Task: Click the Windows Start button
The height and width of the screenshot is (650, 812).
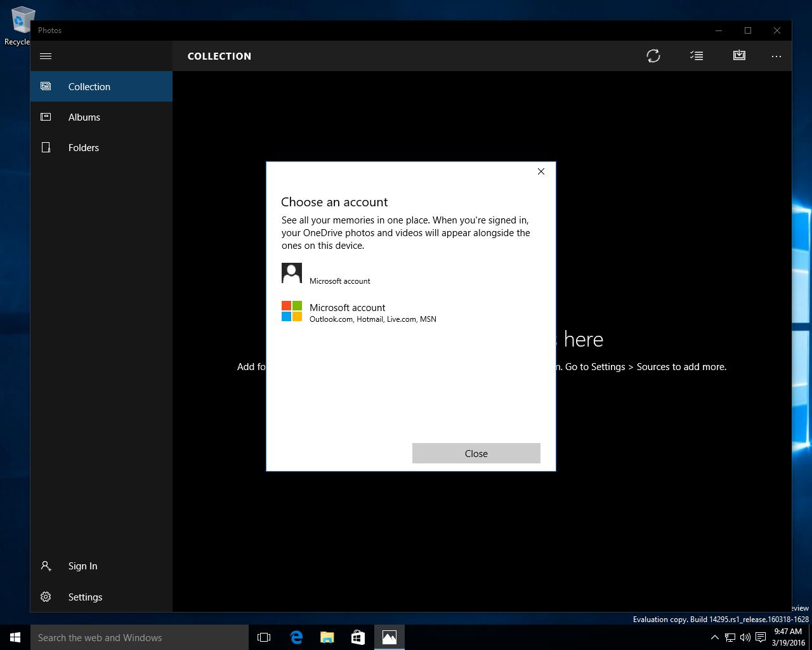Action: (15, 637)
